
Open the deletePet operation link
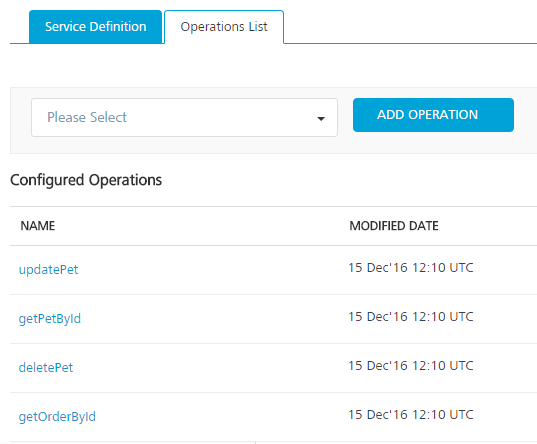(46, 368)
